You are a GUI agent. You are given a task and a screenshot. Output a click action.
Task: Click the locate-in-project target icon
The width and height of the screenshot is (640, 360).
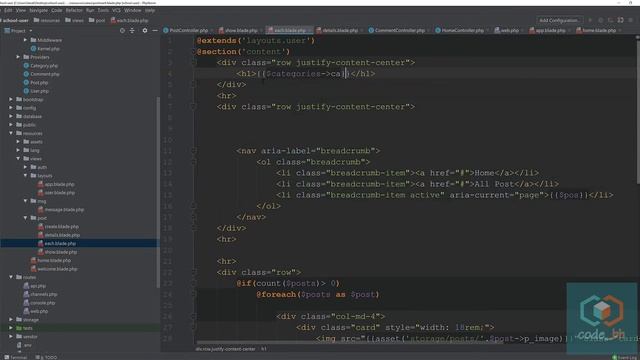click(x=122, y=31)
